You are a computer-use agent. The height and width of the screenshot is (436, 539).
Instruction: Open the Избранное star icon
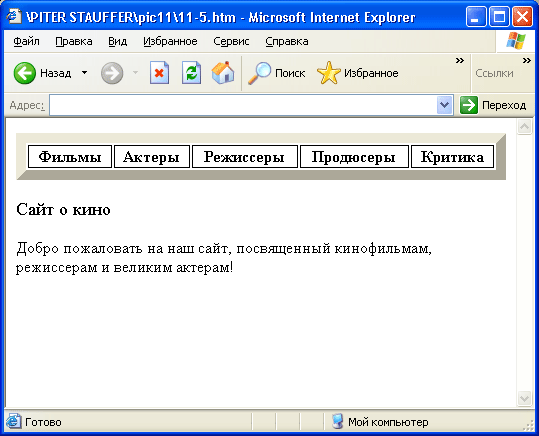(x=328, y=73)
